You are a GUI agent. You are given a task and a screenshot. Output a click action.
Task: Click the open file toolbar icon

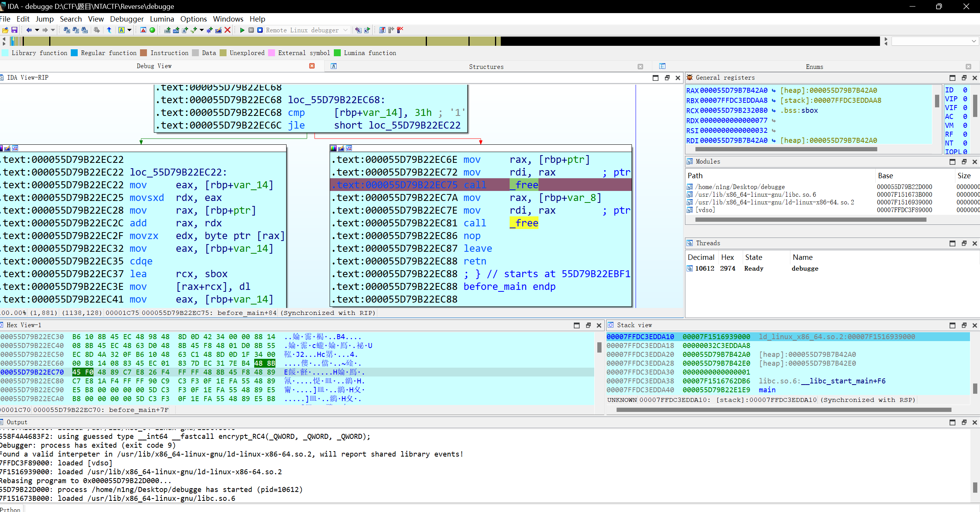[5, 30]
